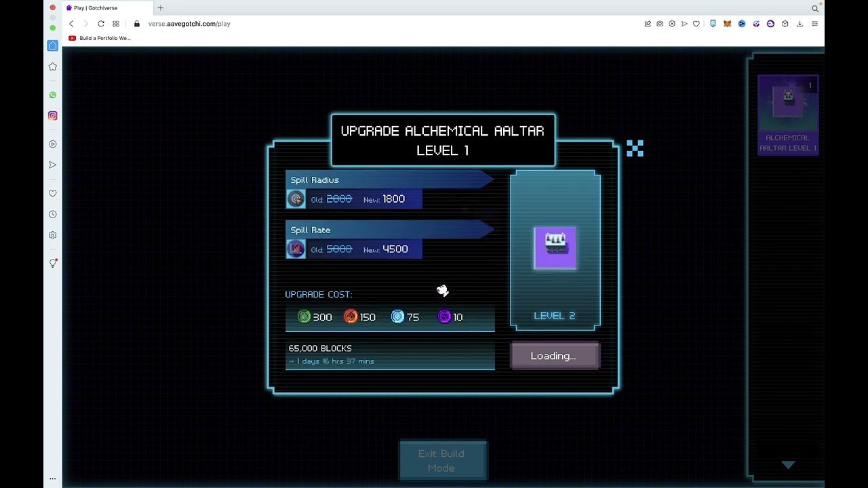
Task: Click the site security lock icon
Action: coord(137,24)
